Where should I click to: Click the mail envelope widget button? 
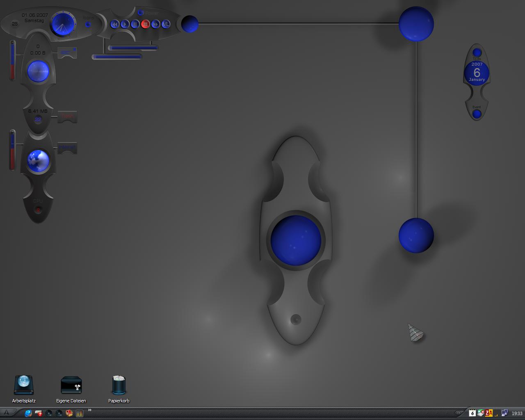[x=67, y=52]
